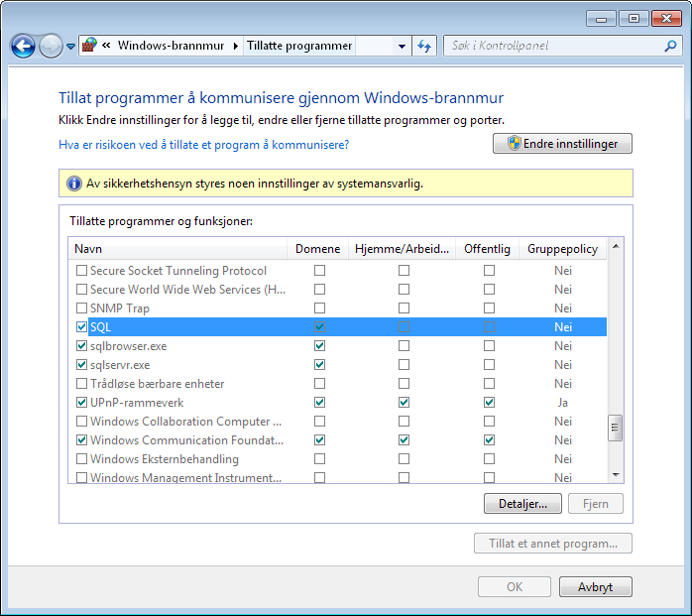This screenshot has height=616, width=692.
Task: Toggle Windows Collaboration Computer checkbox
Action: (x=81, y=422)
